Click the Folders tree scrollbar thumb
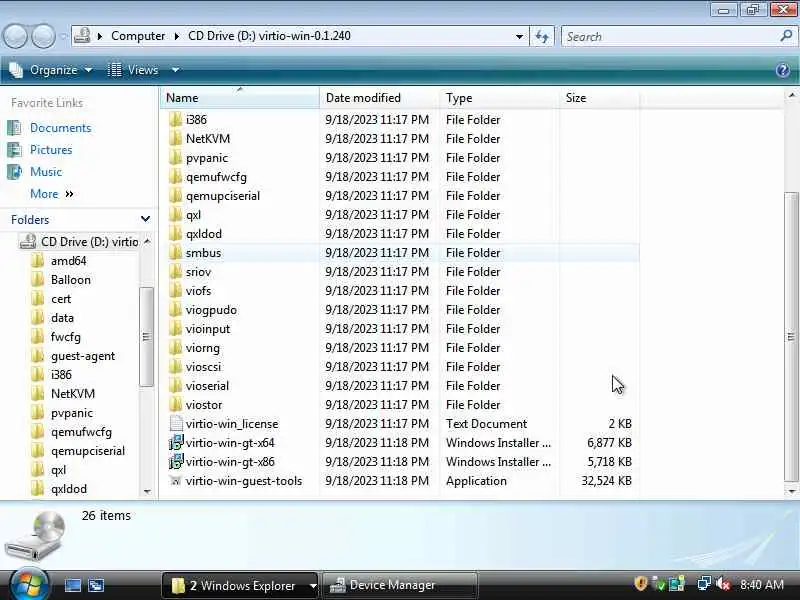 pyautogui.click(x=146, y=337)
